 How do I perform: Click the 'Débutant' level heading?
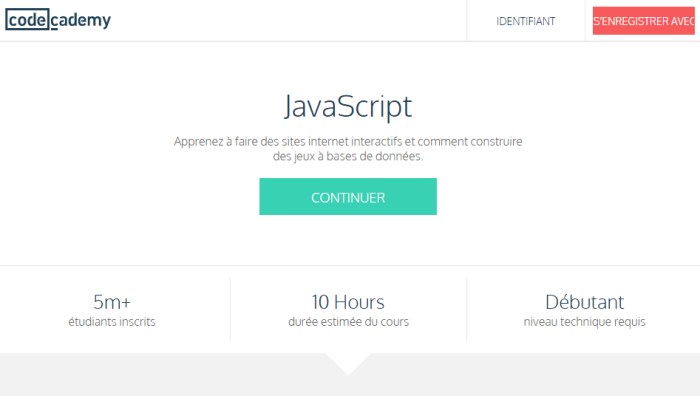click(x=584, y=302)
